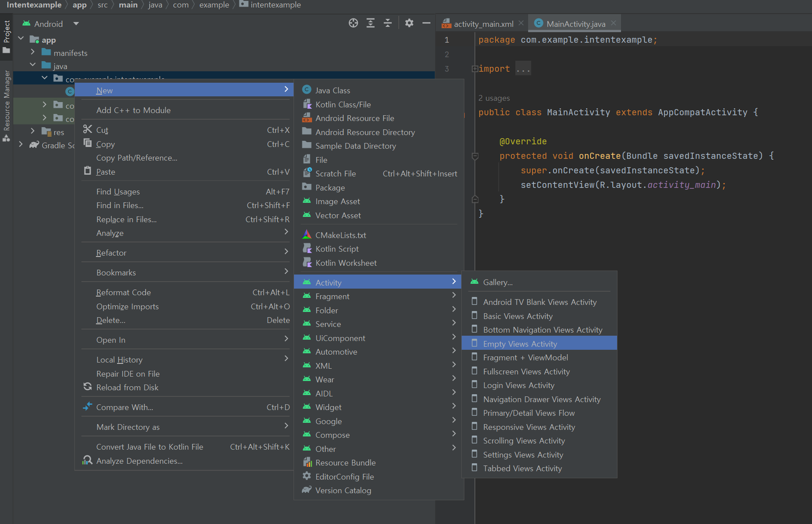The image size is (812, 524).
Task: Click the Select Opened File target icon
Action: [353, 23]
